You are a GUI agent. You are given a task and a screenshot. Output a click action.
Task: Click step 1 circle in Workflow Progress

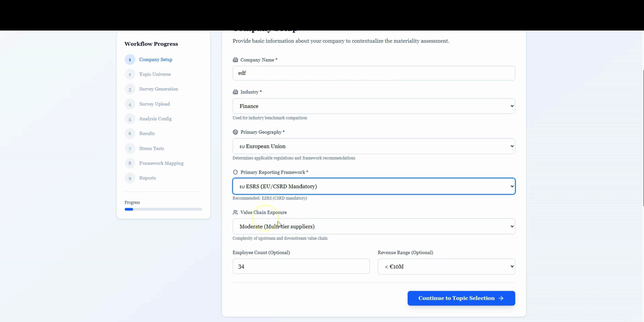coord(130,60)
